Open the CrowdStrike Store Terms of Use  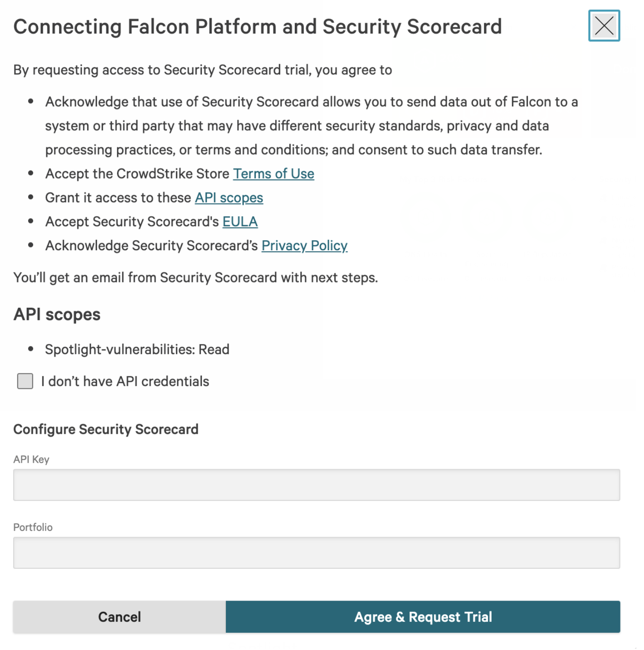[x=273, y=174]
